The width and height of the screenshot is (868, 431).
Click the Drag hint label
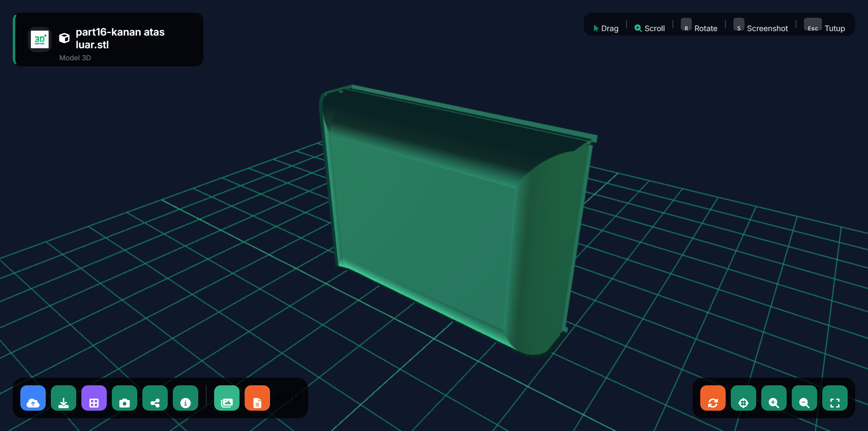610,28
